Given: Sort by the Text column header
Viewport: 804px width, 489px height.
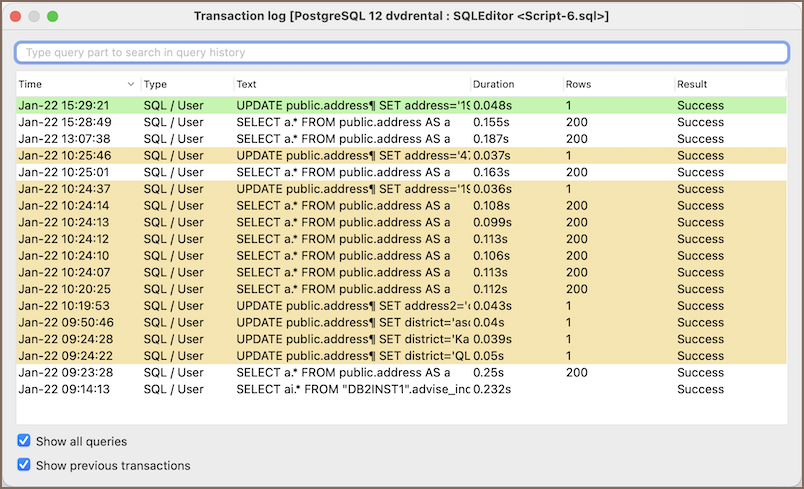Looking at the screenshot, I should 351,84.
